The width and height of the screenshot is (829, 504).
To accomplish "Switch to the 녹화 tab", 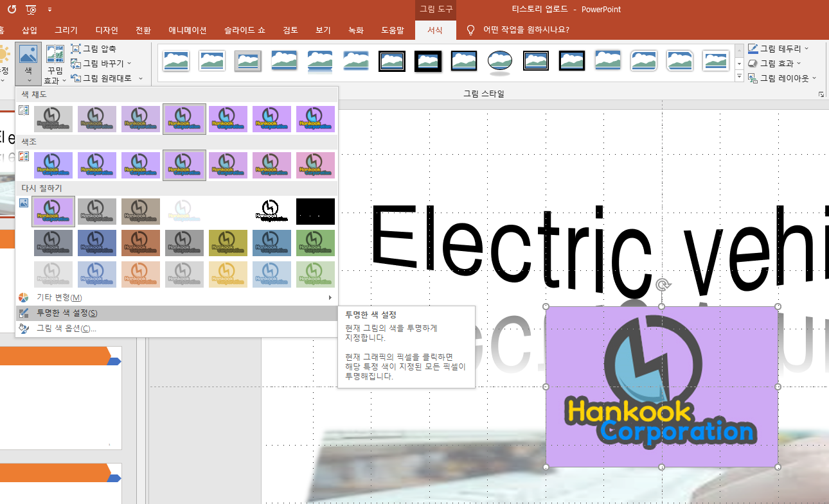I will 356,30.
